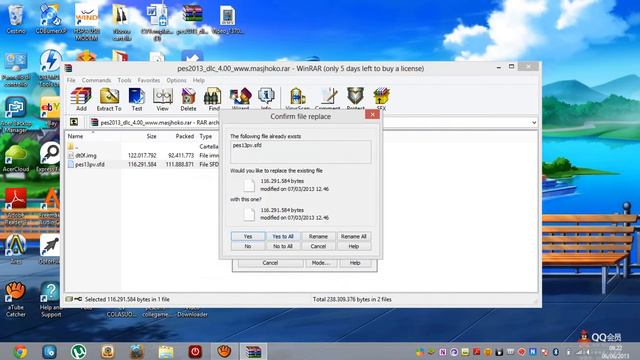The width and height of the screenshot is (640, 360).
Task: Open the Favorites menu
Action: [149, 80]
